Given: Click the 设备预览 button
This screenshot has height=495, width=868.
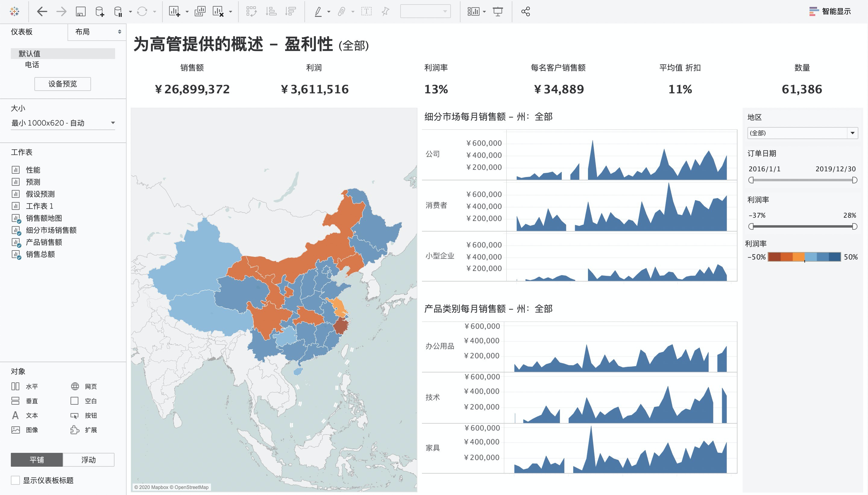Looking at the screenshot, I should pos(63,84).
